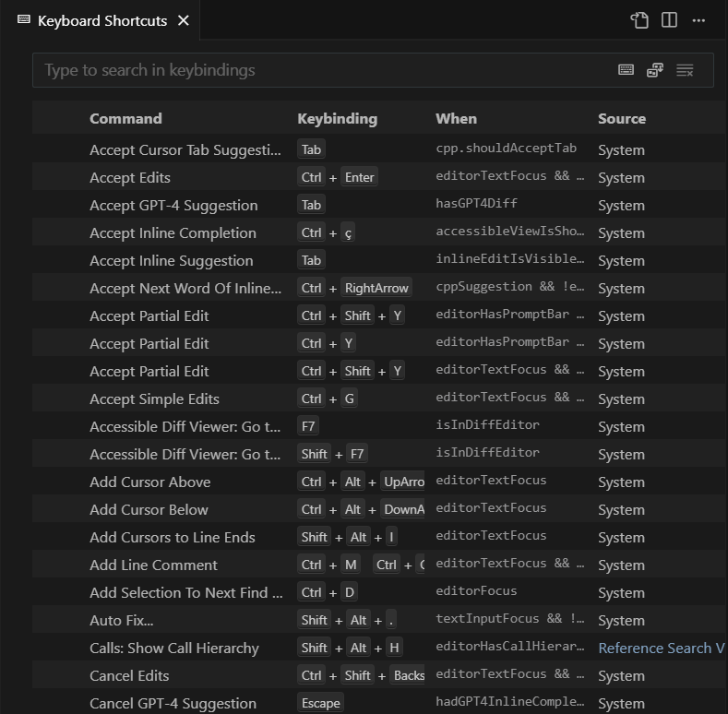Toggle sort by precedence icon
The image size is (728, 714).
click(654, 70)
